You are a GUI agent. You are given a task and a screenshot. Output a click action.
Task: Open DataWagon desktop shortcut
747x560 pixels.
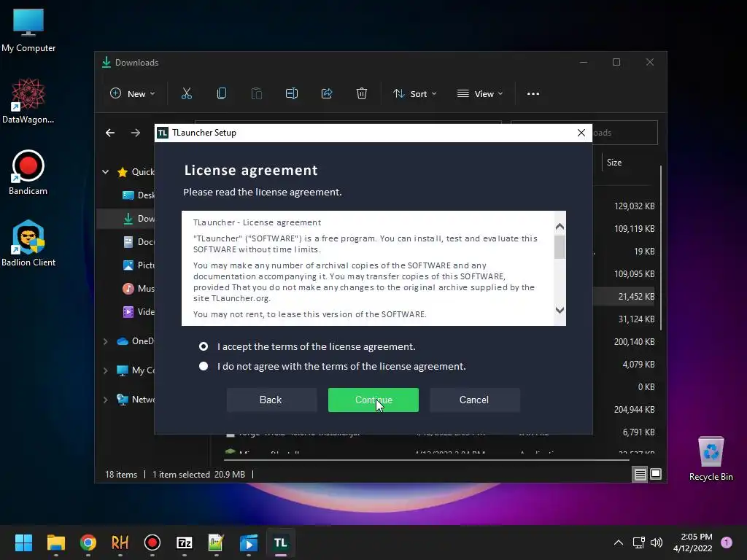pyautogui.click(x=28, y=101)
